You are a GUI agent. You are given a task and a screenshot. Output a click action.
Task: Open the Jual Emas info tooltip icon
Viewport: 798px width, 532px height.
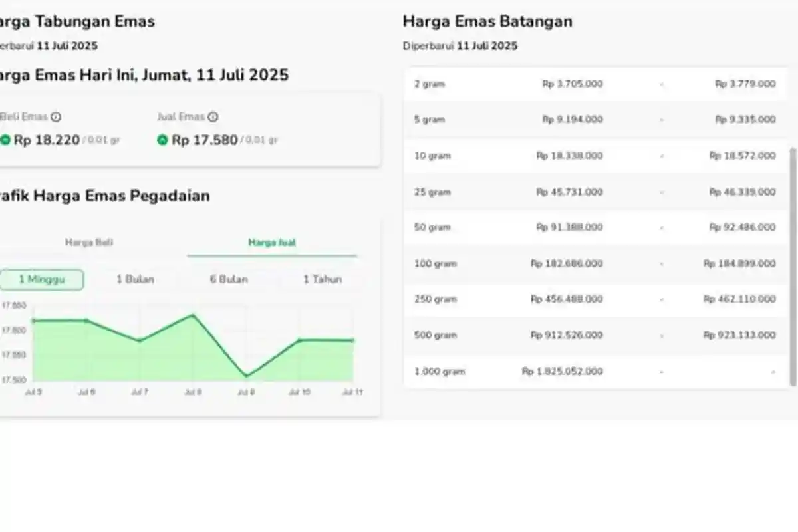coord(211,116)
